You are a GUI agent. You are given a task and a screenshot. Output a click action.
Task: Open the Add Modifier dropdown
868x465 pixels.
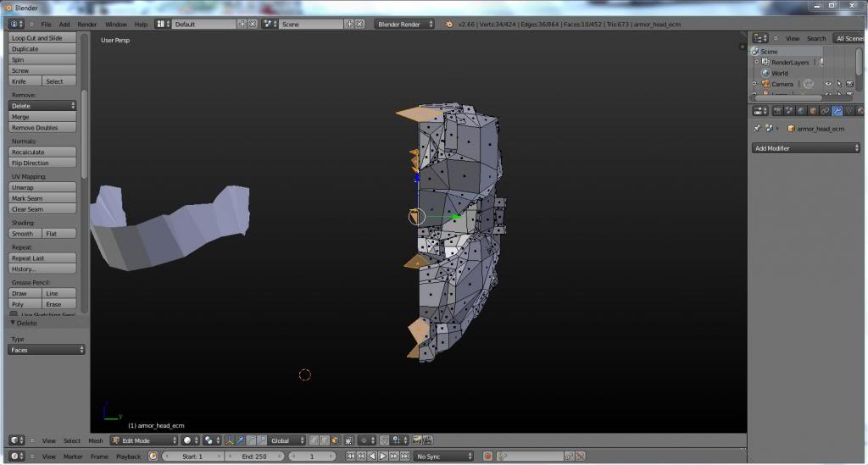click(x=805, y=148)
